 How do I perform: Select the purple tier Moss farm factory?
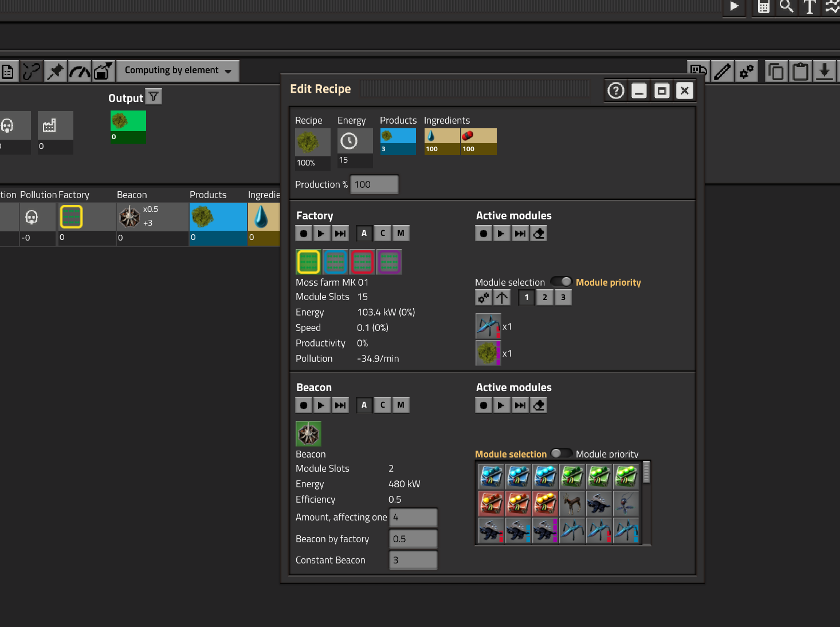pos(389,262)
